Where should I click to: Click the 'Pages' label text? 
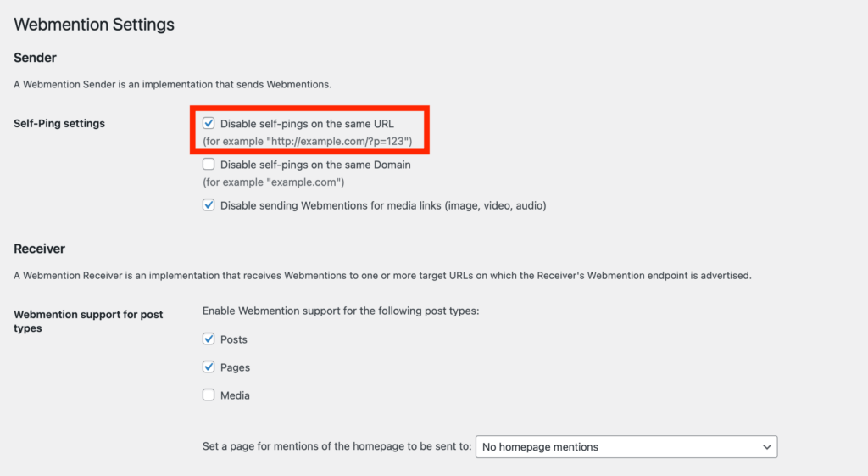pyautogui.click(x=235, y=367)
